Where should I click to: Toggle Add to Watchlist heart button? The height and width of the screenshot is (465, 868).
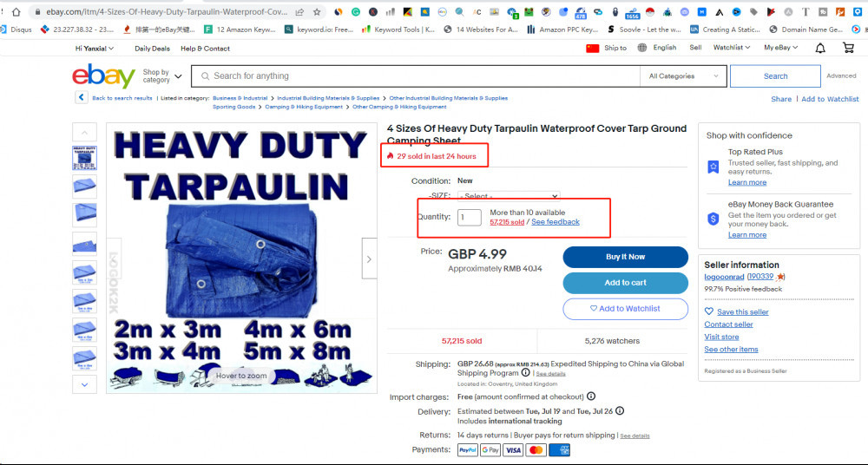(626, 309)
